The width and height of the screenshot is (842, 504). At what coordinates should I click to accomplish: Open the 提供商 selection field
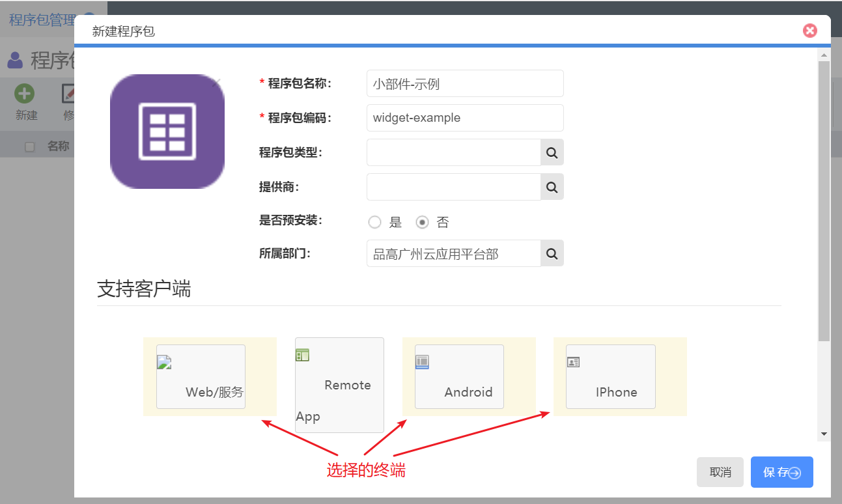pyautogui.click(x=453, y=187)
